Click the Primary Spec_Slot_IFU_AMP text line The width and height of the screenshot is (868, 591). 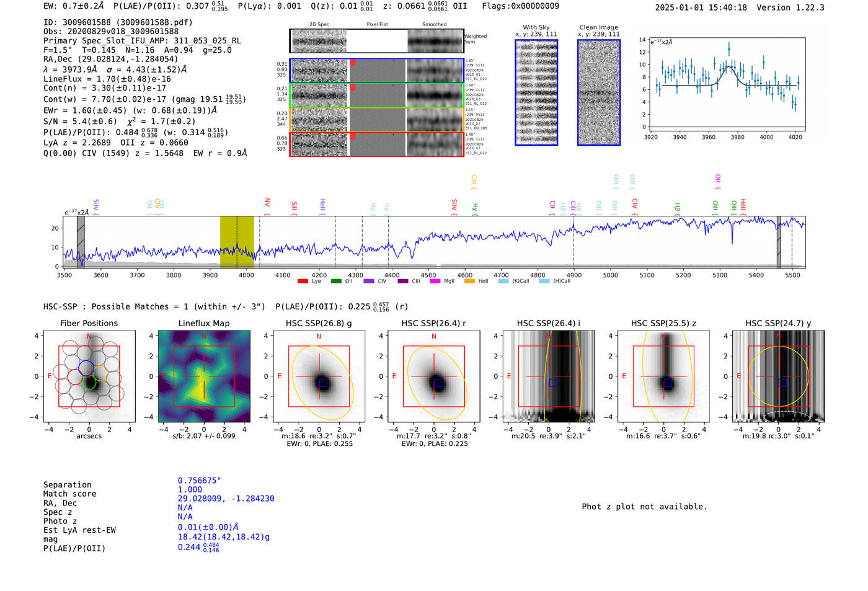pos(142,41)
